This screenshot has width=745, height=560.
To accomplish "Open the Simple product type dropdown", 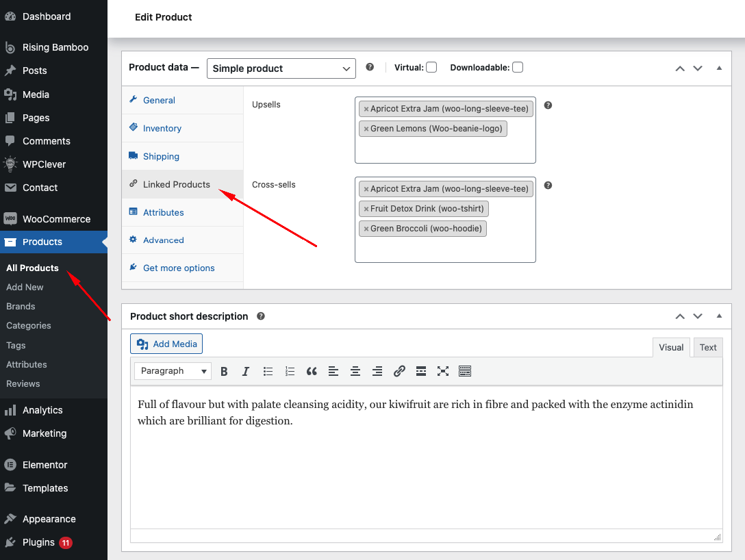I will (x=281, y=68).
